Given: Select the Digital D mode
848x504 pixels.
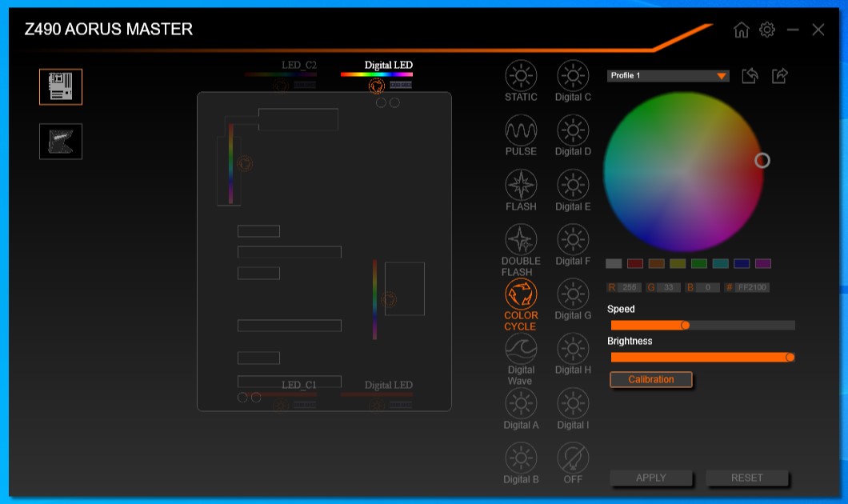Looking at the screenshot, I should click(x=573, y=136).
